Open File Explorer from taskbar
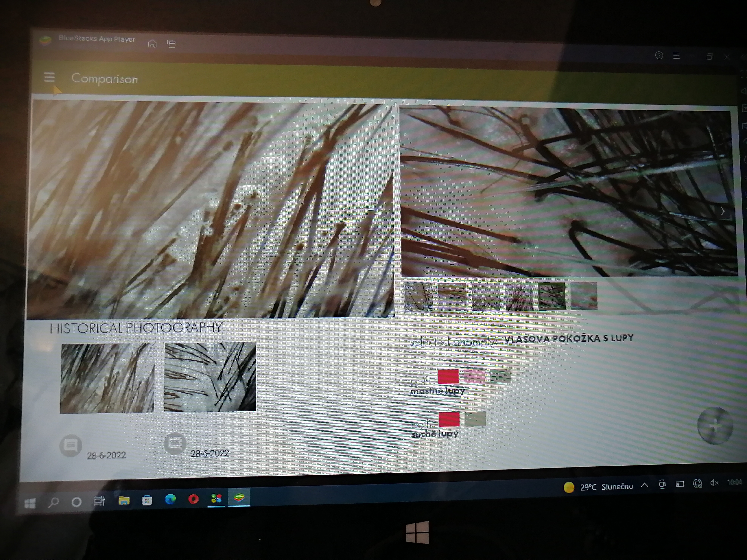 pyautogui.click(x=124, y=501)
